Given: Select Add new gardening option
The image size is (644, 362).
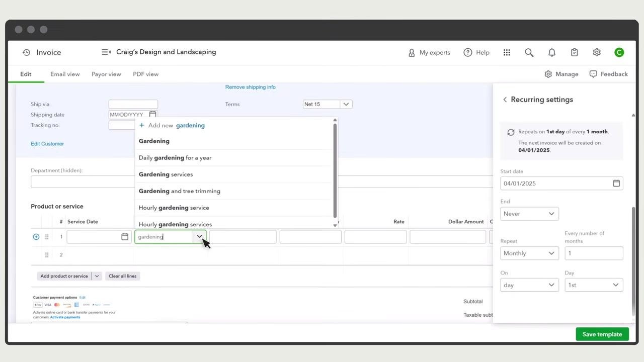Looking at the screenshot, I should point(172,125).
